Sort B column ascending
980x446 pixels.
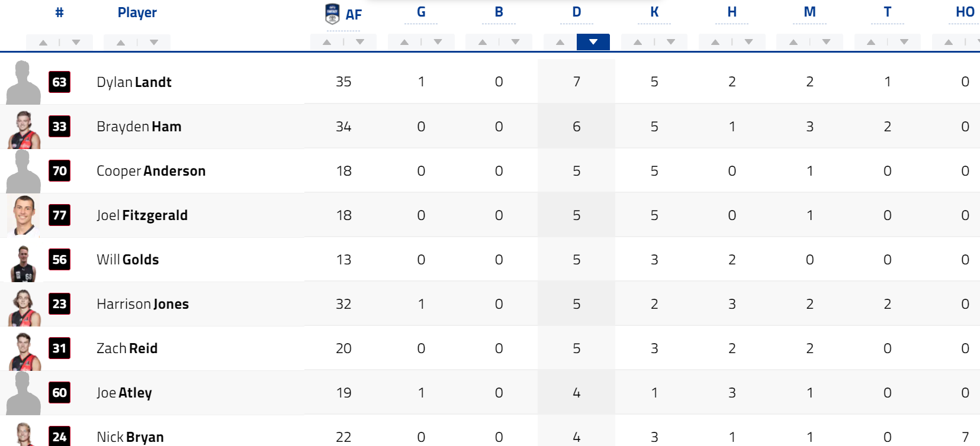(x=483, y=42)
